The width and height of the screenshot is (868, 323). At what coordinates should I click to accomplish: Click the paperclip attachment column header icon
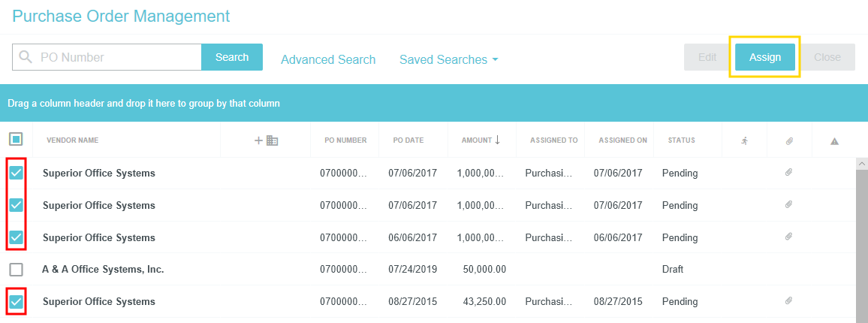click(789, 140)
